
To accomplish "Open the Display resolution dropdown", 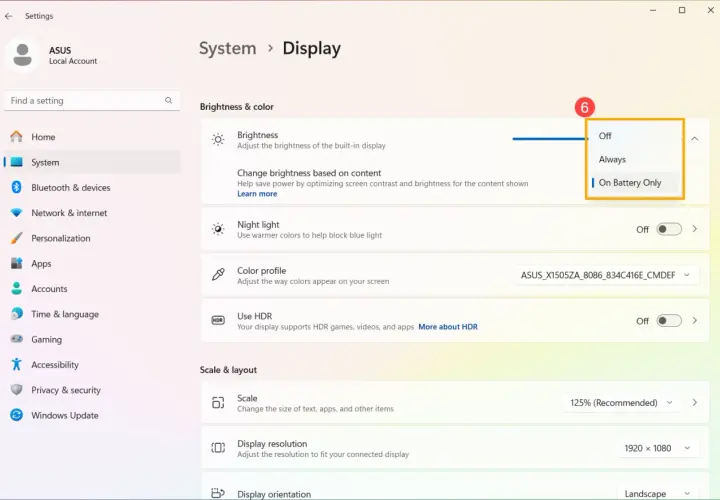I will (x=657, y=448).
